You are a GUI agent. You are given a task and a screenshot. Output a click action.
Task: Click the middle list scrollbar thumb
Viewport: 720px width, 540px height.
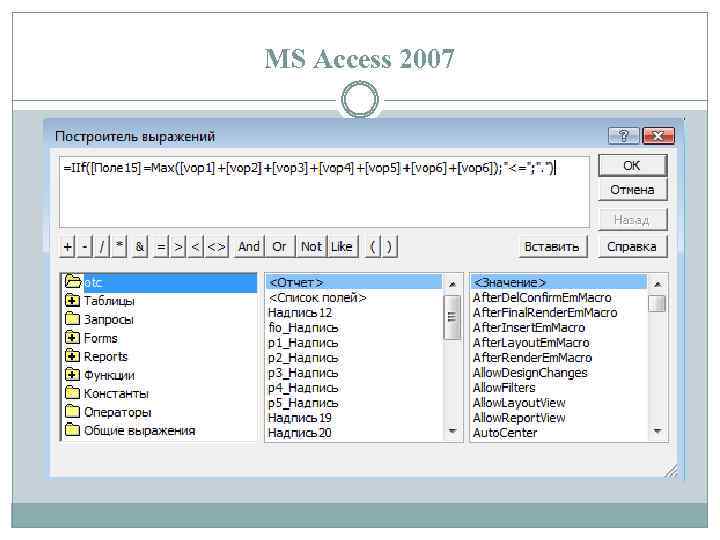pos(452,317)
